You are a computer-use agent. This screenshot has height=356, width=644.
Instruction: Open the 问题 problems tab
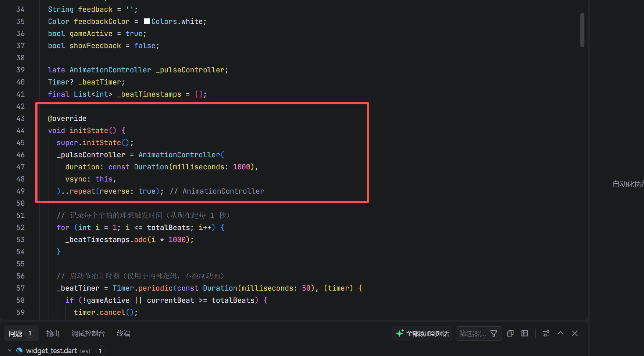point(21,333)
